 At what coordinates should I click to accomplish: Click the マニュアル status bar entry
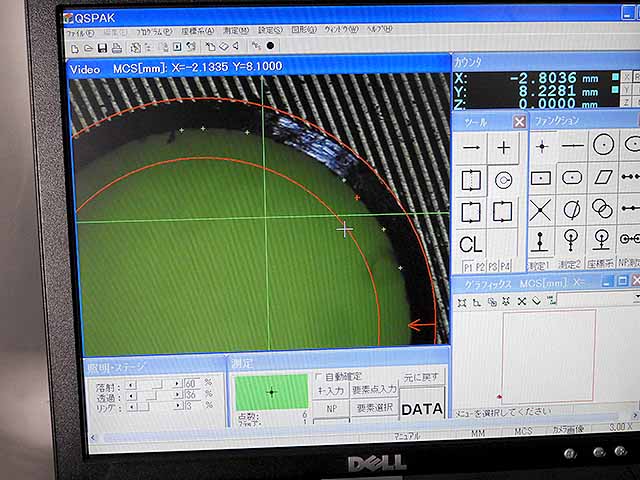[407, 435]
